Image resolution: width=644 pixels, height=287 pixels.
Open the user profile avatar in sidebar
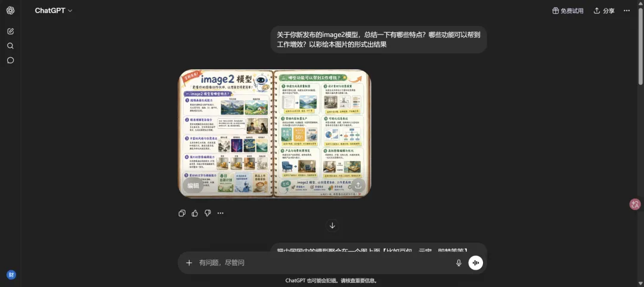click(11, 274)
